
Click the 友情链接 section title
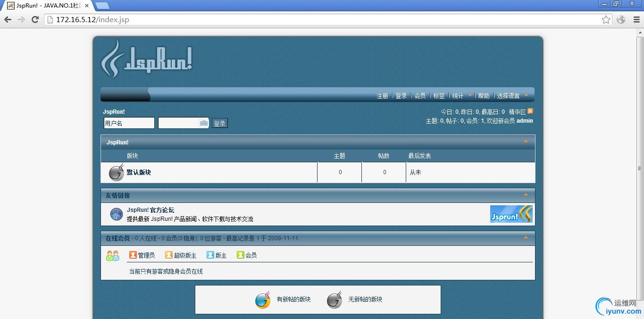click(x=118, y=195)
